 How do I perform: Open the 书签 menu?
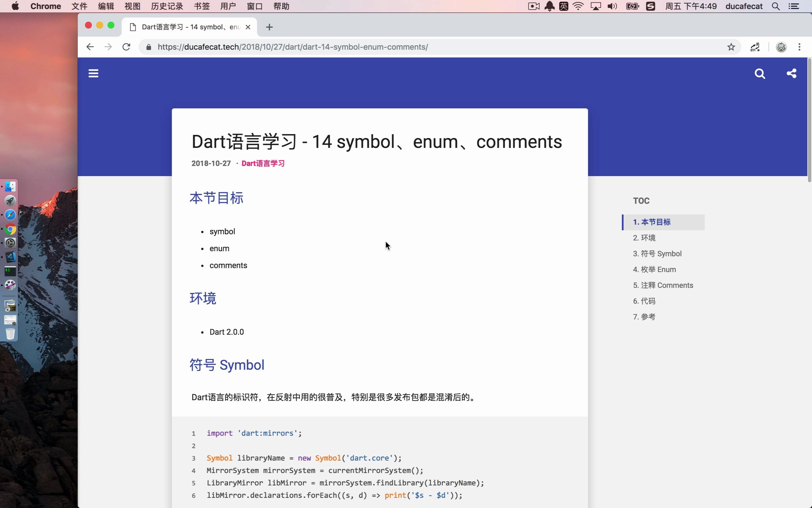tap(202, 6)
